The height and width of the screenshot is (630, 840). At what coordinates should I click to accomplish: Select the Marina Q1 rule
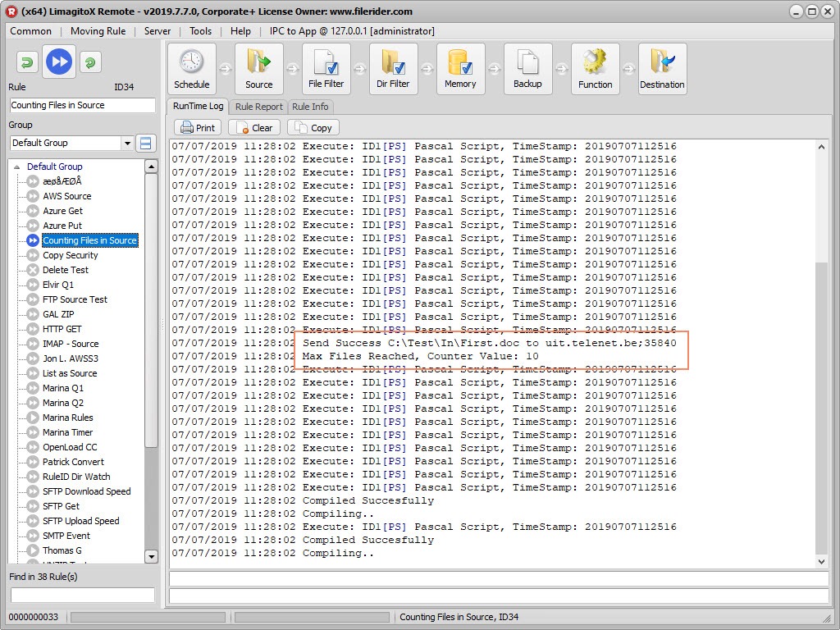[63, 388]
